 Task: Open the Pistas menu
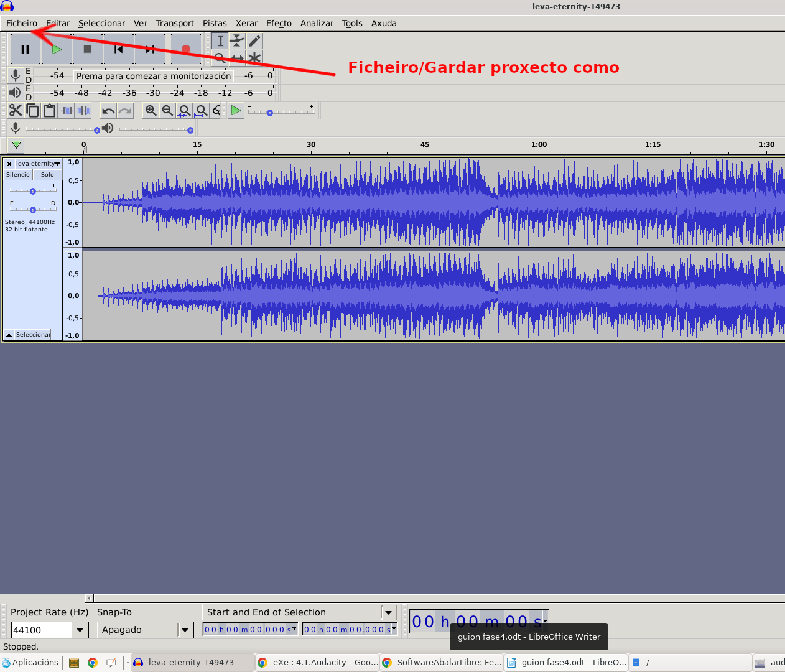tap(215, 23)
